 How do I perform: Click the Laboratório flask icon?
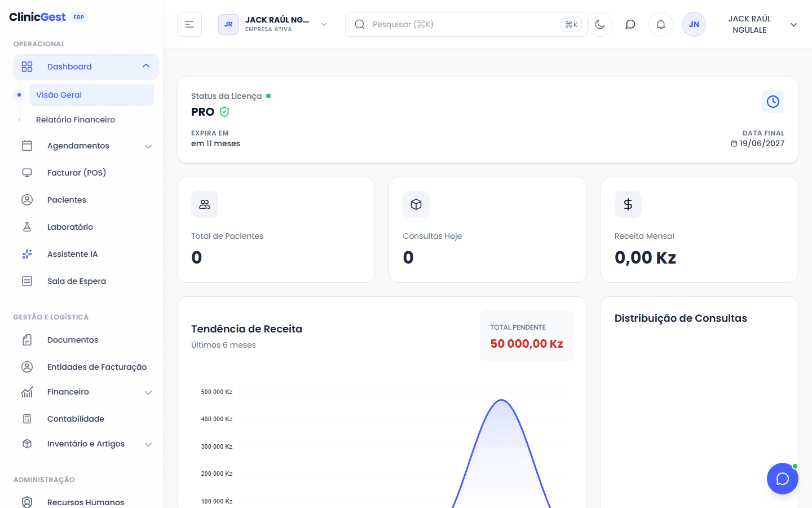point(27,227)
